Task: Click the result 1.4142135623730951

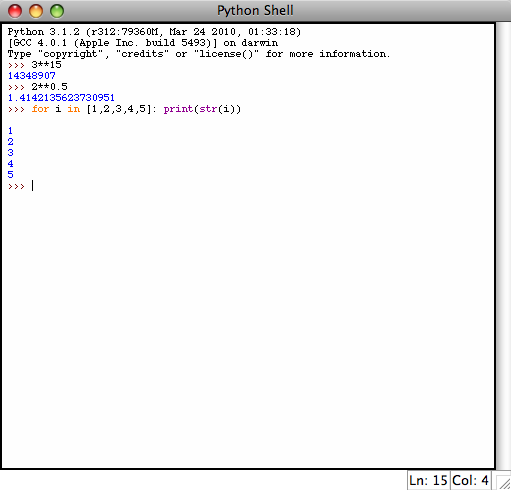Action: click(x=61, y=98)
